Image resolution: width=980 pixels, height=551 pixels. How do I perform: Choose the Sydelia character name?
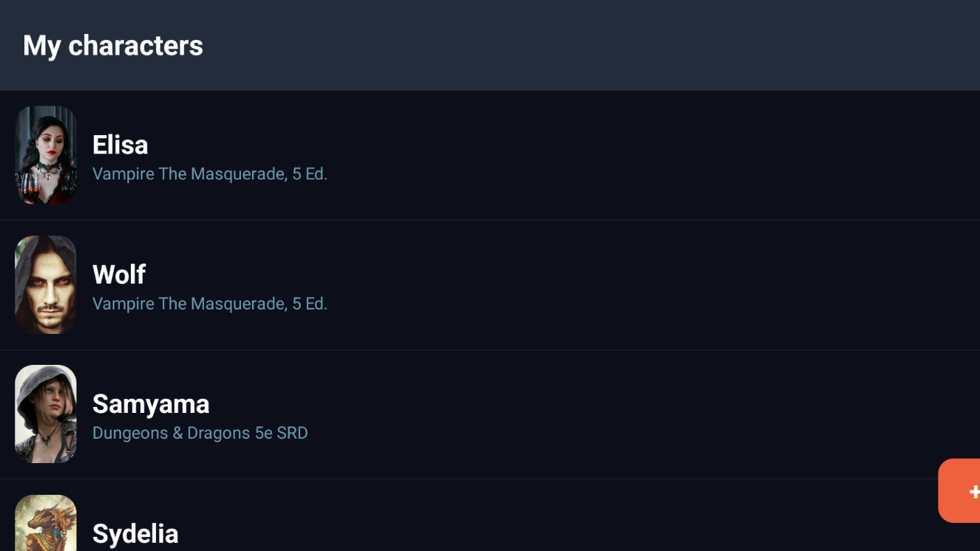click(x=135, y=533)
